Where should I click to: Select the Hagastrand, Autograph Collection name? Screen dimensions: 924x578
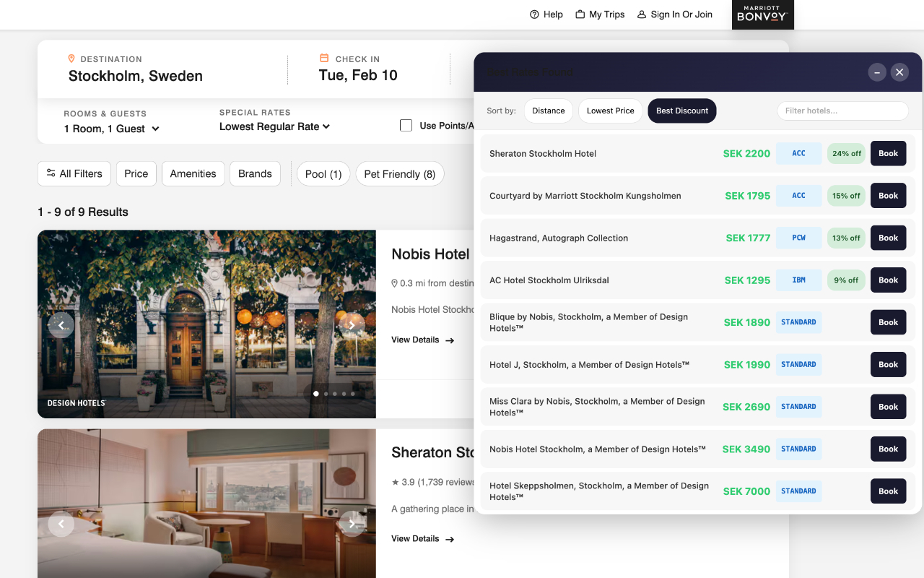click(559, 238)
